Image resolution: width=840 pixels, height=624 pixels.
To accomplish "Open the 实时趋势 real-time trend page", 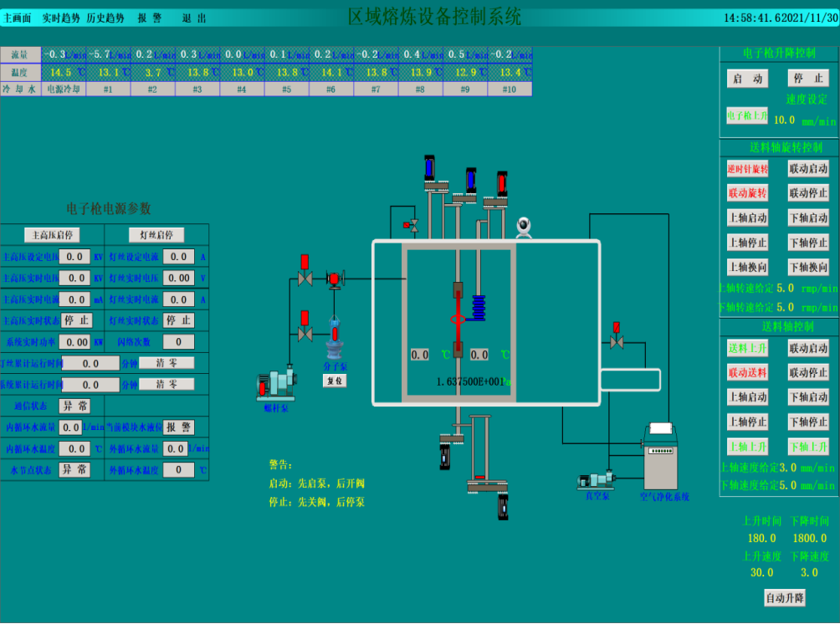I will pyautogui.click(x=61, y=18).
